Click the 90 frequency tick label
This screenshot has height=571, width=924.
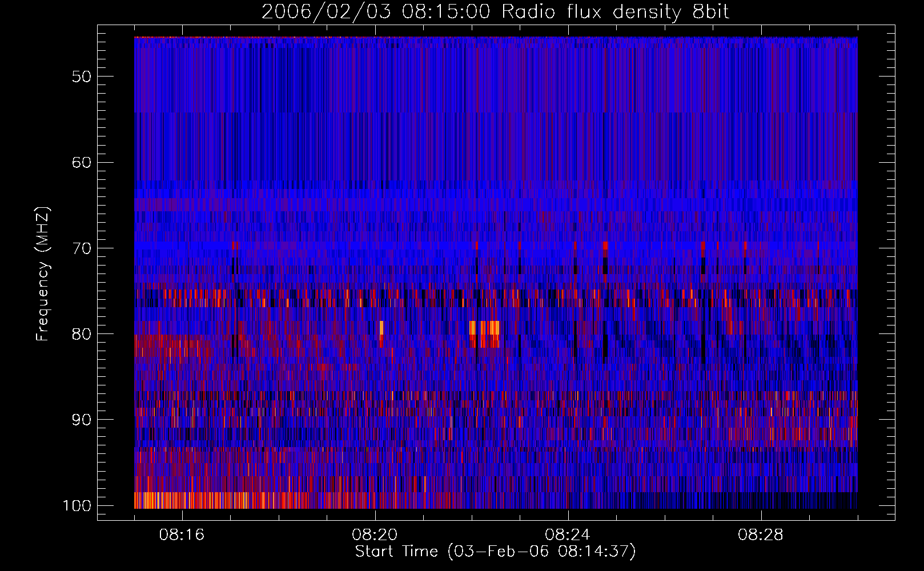click(x=82, y=420)
